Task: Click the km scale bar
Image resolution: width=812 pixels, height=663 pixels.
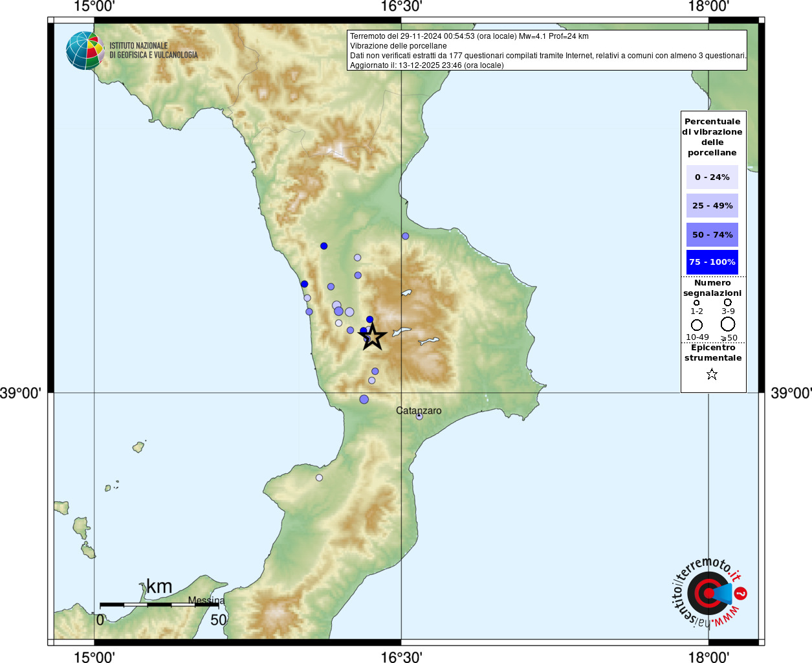Action: click(159, 605)
